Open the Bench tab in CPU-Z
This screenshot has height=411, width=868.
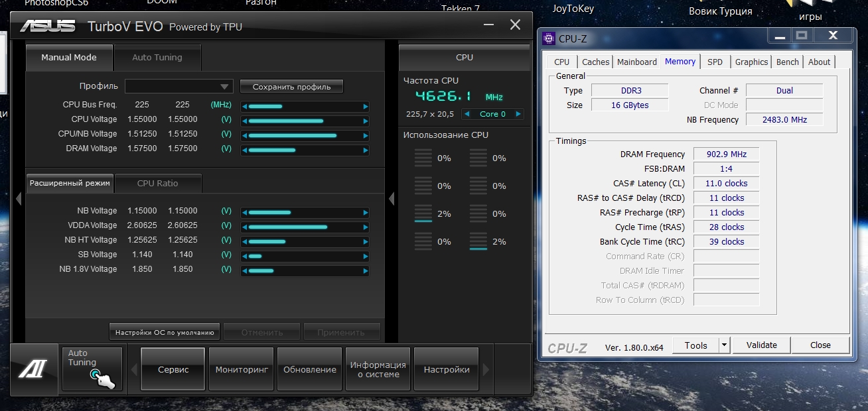788,62
